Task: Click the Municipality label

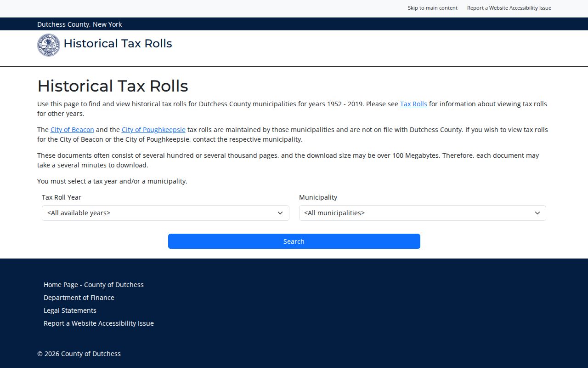Action: (x=318, y=197)
